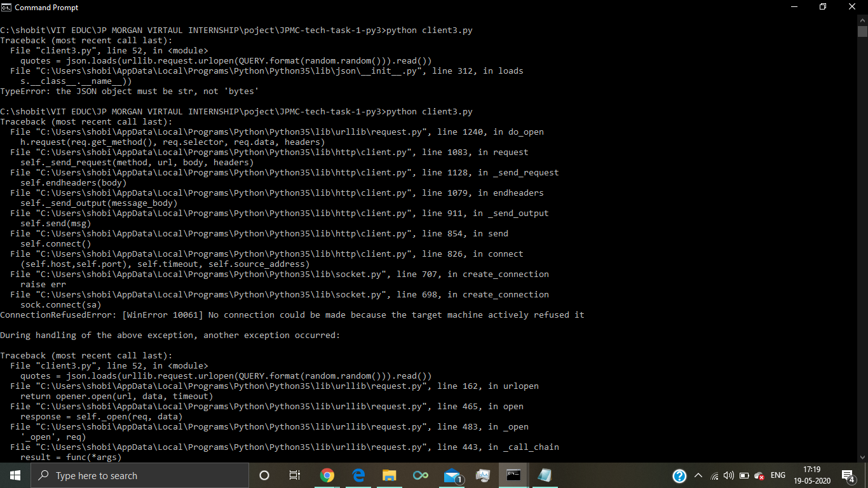The image size is (868, 488).
Task: Click the vertical scrollbar thumb
Action: pos(862,32)
